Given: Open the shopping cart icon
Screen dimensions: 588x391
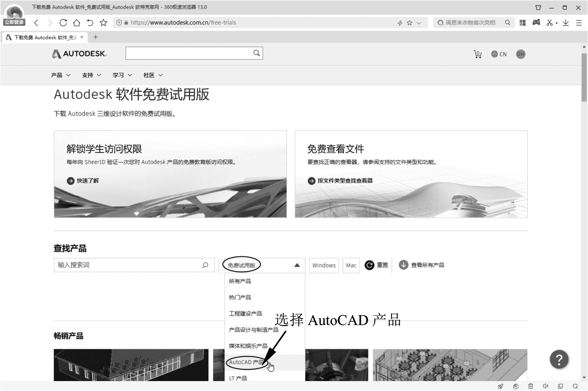Looking at the screenshot, I should point(477,54).
